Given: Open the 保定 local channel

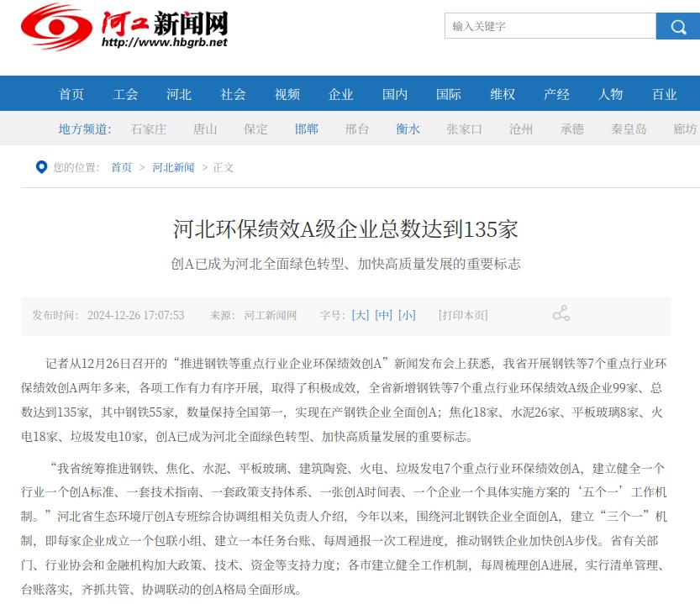Looking at the screenshot, I should [255, 129].
